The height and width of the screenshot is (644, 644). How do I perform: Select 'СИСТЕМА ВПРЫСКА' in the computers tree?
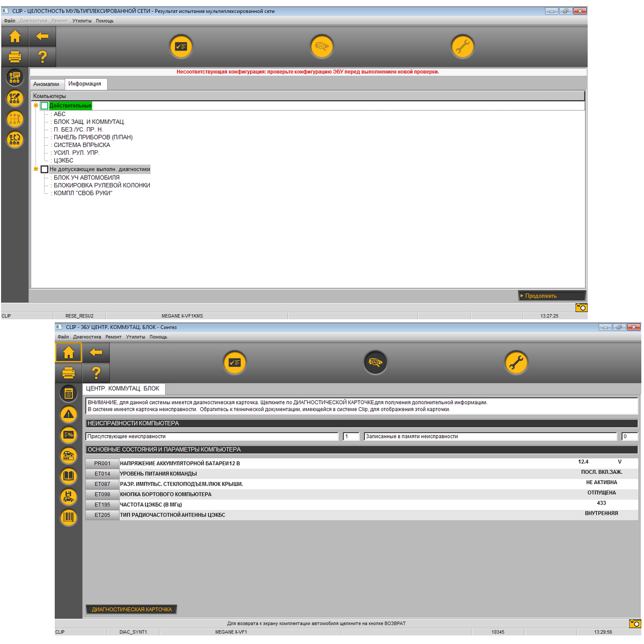(82, 145)
